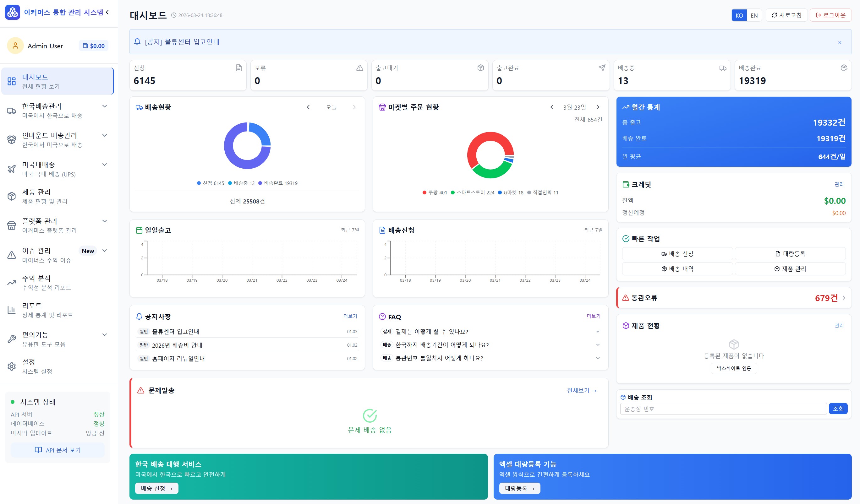860x504 pixels.
Task: Open the 설정 gear icon in sidebar
Action: 12,366
